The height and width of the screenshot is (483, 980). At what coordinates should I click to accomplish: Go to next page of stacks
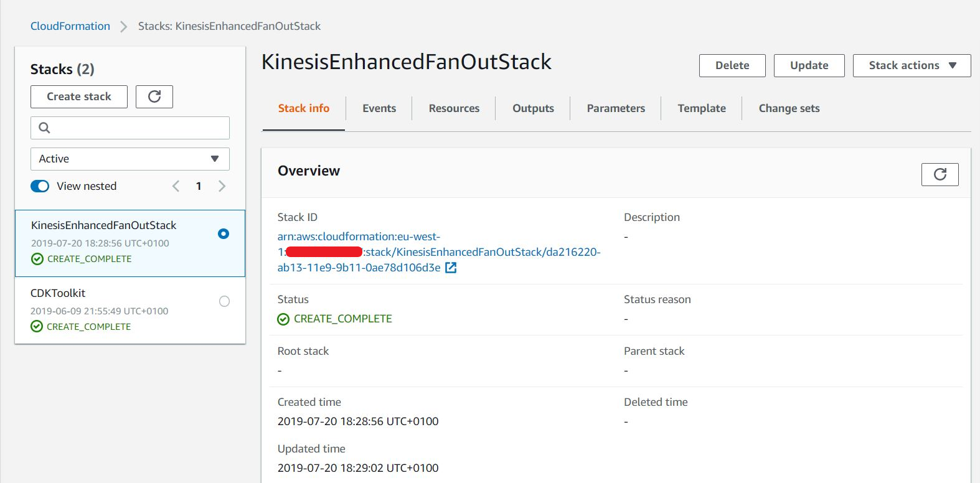click(x=222, y=186)
